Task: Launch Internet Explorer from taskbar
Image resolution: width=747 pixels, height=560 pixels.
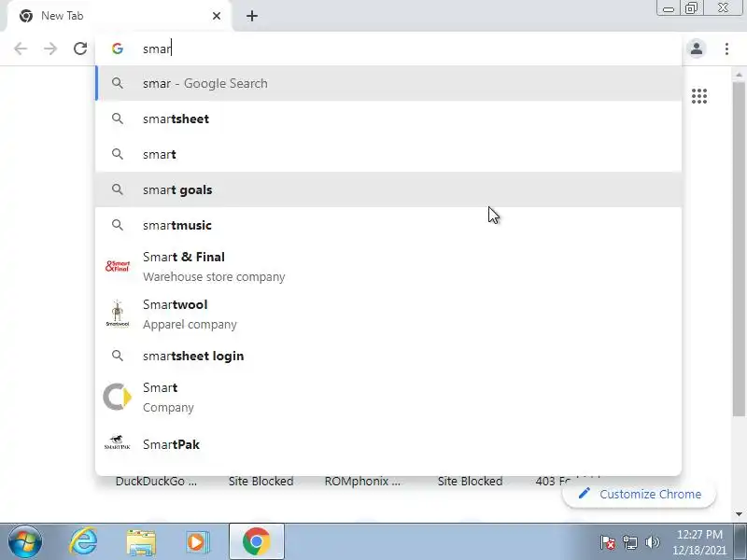Action: tap(83, 542)
